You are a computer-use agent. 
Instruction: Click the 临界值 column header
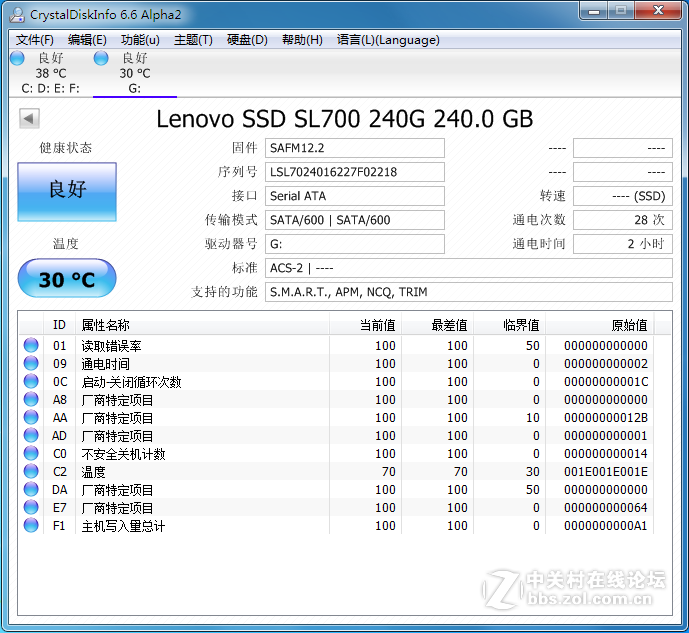(510, 325)
